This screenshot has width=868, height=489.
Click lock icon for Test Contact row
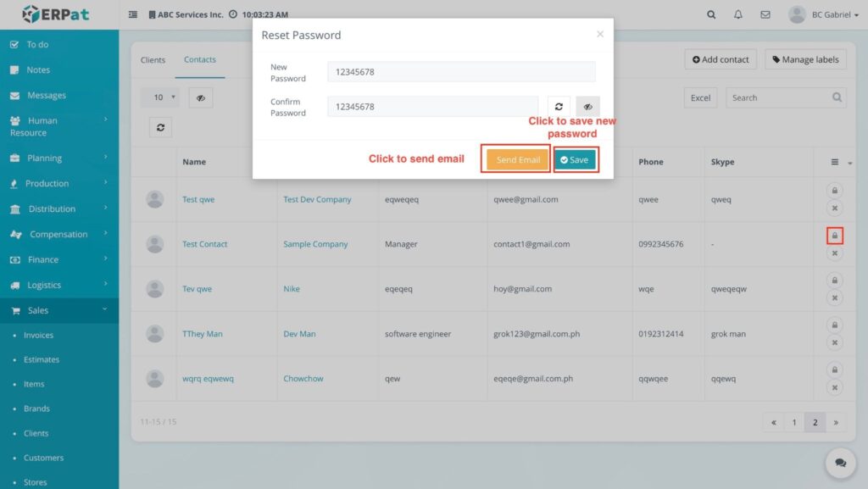coord(834,236)
